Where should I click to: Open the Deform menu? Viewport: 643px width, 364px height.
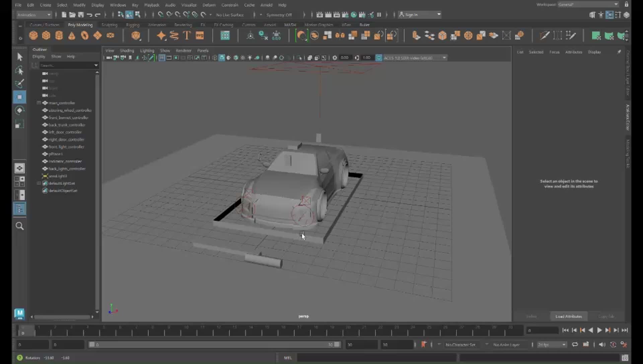coord(209,5)
